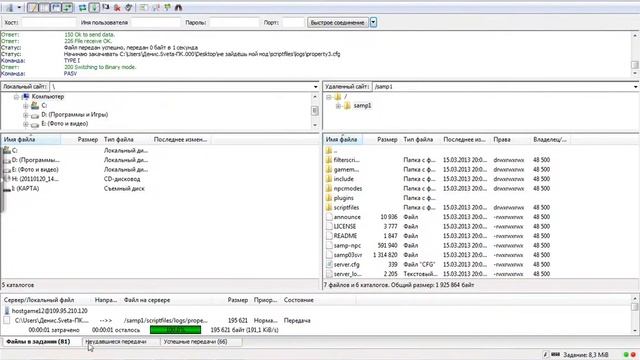Open the parent directory '..' folder
640x360 pixels.
329,151
